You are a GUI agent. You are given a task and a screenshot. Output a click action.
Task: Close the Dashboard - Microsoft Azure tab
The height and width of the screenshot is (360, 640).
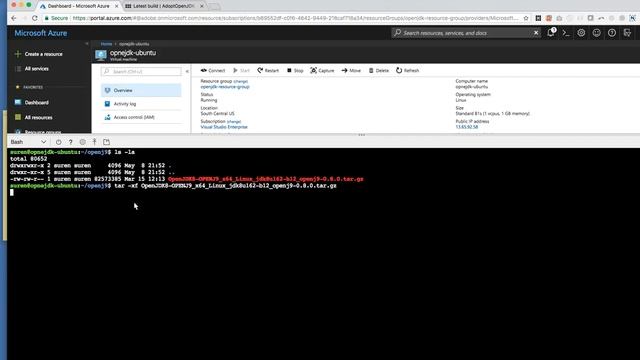tap(116, 6)
